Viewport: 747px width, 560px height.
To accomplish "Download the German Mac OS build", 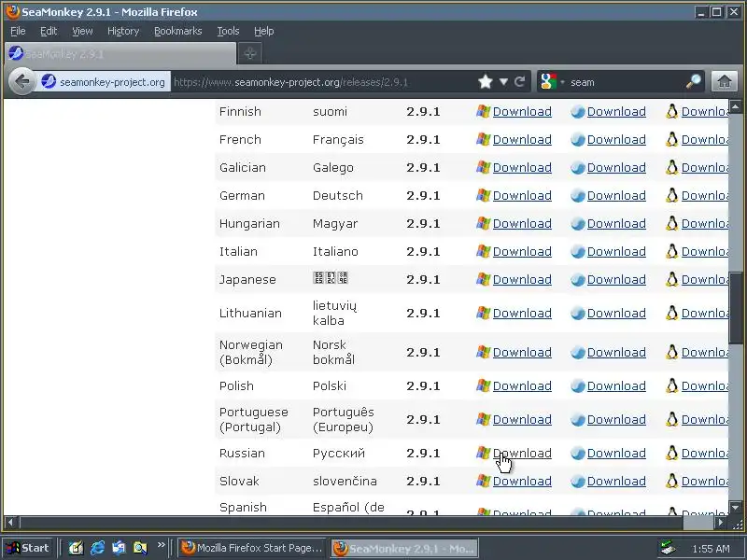I will [616, 195].
